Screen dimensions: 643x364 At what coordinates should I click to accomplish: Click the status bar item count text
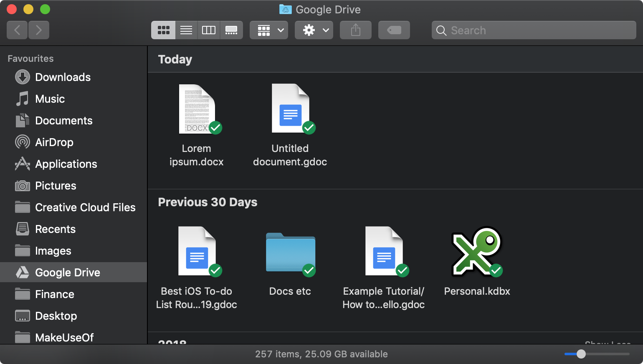coord(321,354)
